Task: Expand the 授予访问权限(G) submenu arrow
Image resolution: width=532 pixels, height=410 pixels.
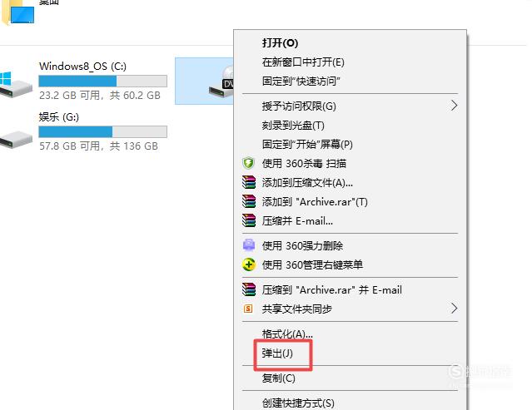Action: pos(454,106)
